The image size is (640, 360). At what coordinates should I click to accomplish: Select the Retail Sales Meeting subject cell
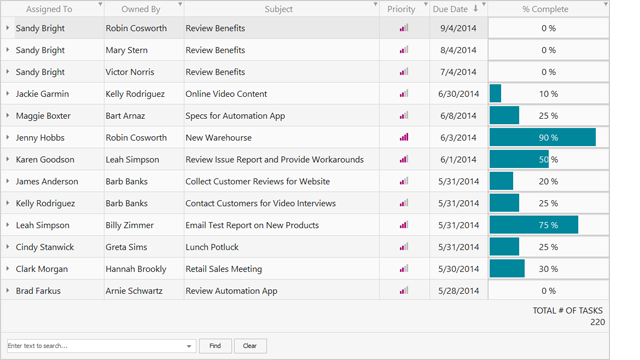[282, 269]
